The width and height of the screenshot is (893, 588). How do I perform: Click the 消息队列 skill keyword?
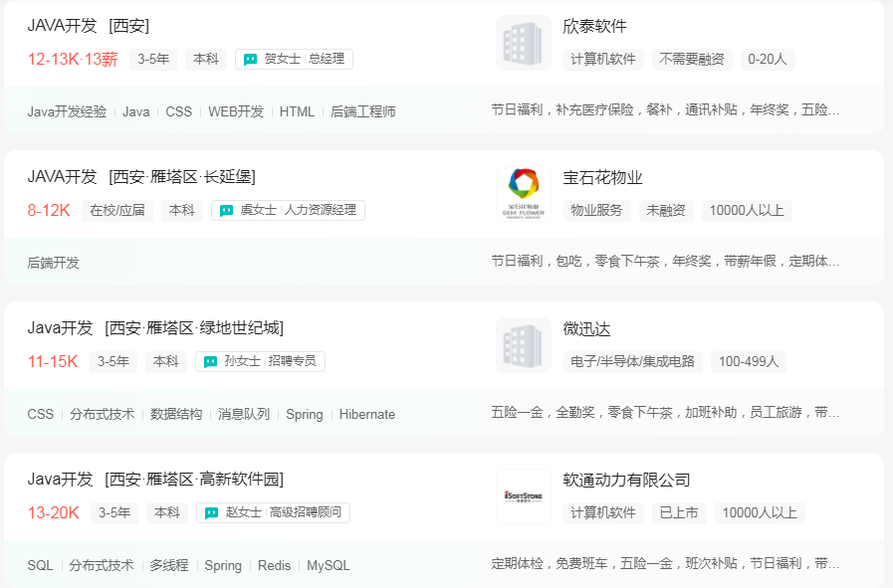(244, 415)
